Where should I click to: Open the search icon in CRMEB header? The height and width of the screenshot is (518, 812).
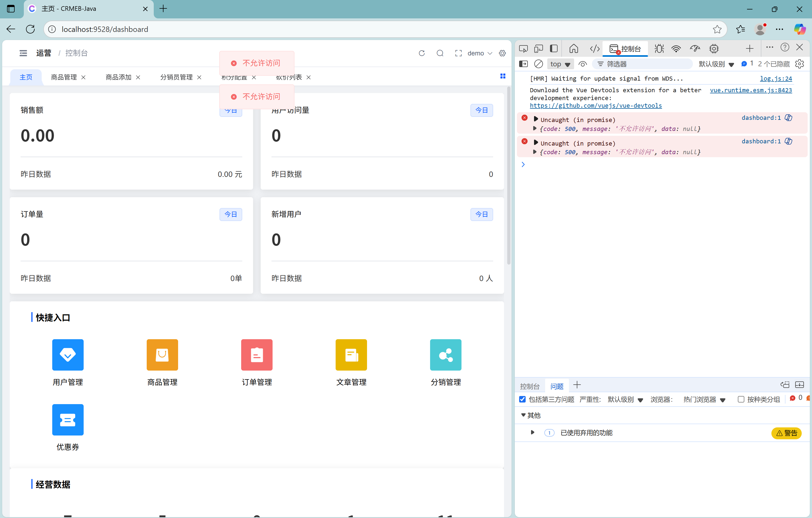440,53
